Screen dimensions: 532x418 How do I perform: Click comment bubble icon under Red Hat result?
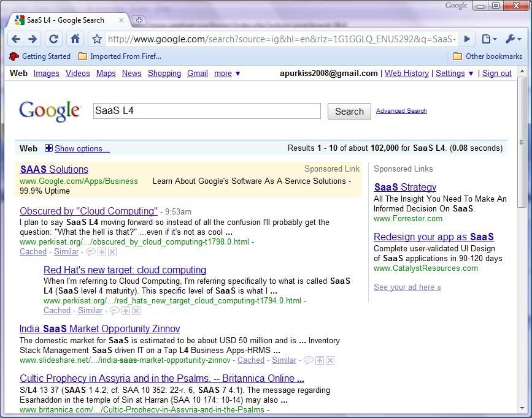(x=114, y=311)
